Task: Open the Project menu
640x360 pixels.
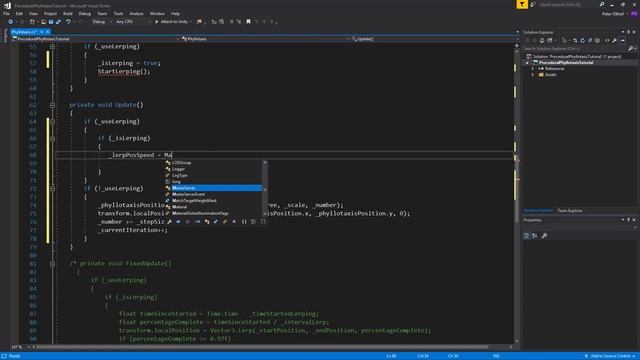Action: click(50, 13)
